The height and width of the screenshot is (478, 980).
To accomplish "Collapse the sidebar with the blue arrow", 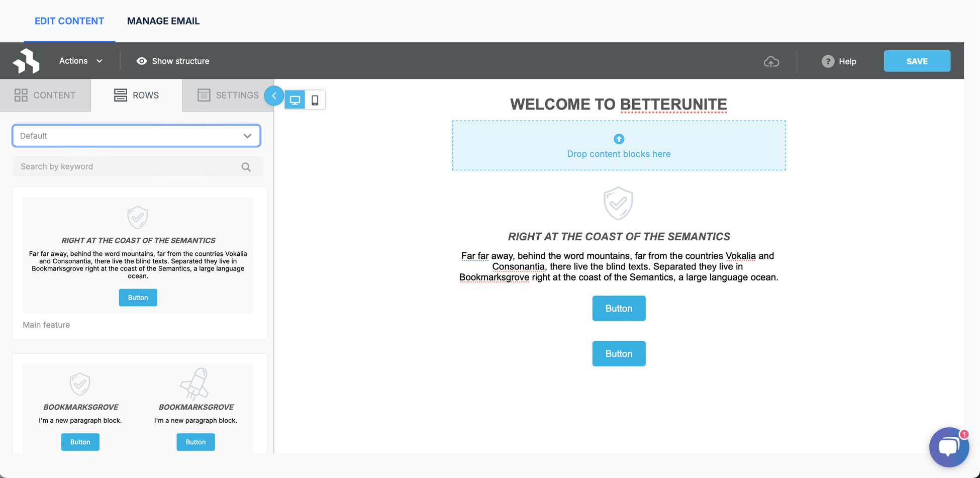I will pos(274,95).
